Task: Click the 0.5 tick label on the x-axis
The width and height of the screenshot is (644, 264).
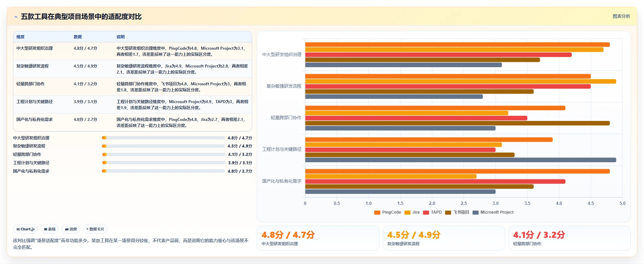Action: click(337, 203)
